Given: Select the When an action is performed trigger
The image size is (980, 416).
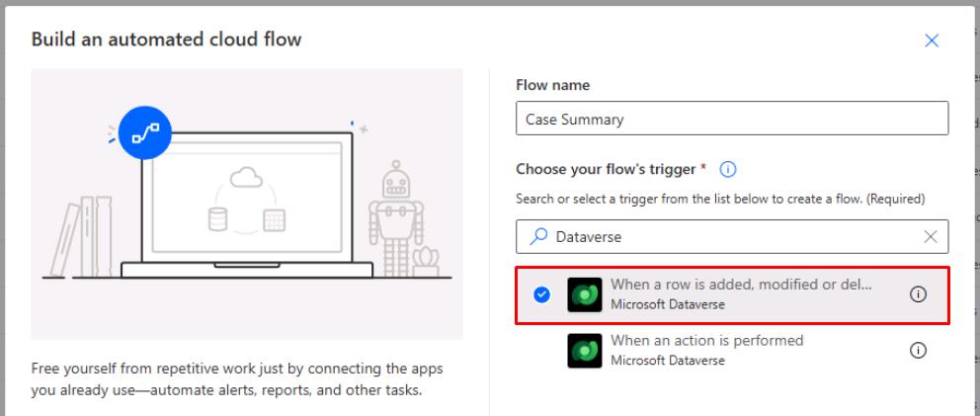Looking at the screenshot, I should pos(732,351).
